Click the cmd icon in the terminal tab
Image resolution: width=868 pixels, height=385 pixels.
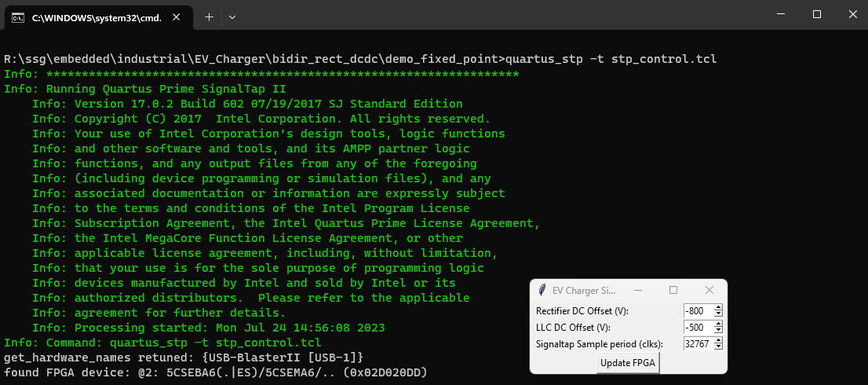click(16, 17)
